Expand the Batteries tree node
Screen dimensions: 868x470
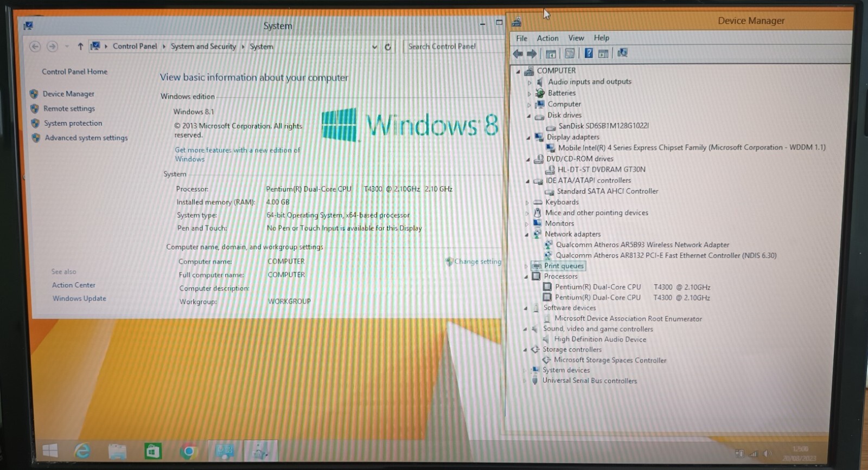[x=529, y=94]
